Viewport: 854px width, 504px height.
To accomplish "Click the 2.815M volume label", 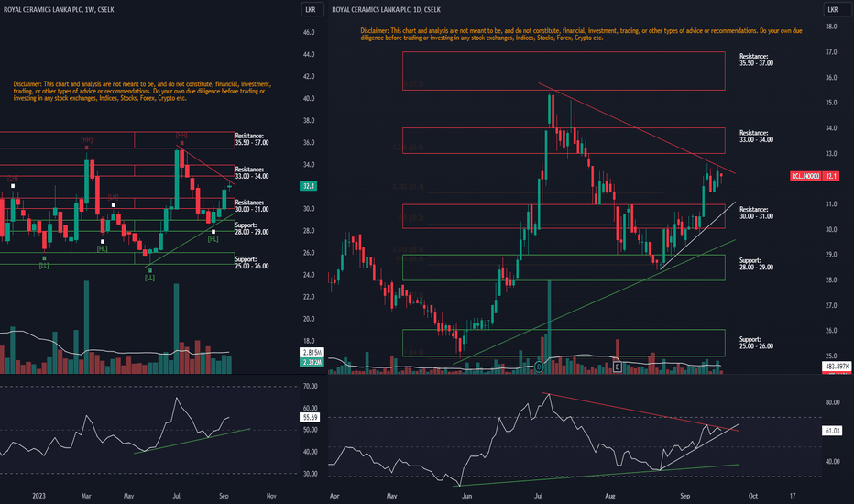I will (x=312, y=353).
